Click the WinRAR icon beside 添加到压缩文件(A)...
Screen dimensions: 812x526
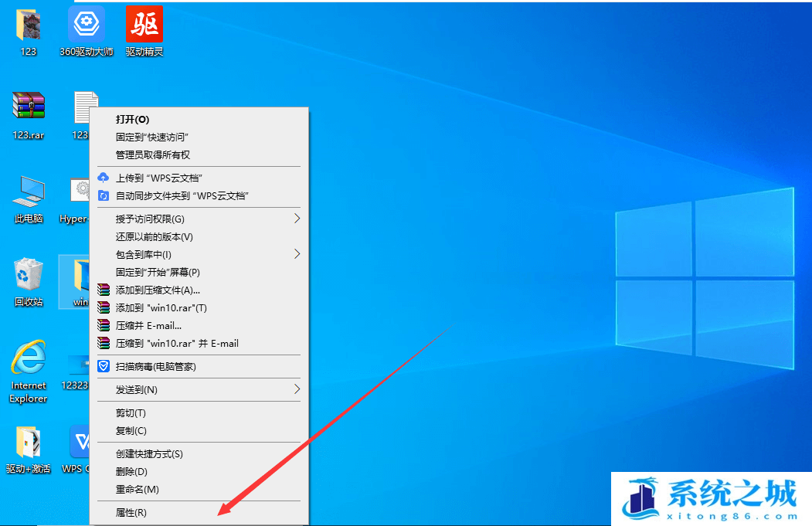[x=104, y=290]
